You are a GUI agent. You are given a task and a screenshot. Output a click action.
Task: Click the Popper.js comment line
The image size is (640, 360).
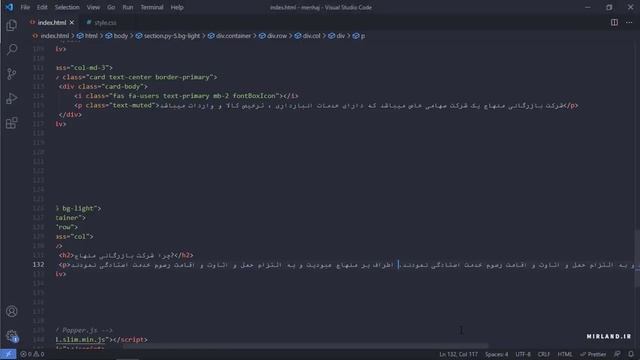(x=84, y=330)
